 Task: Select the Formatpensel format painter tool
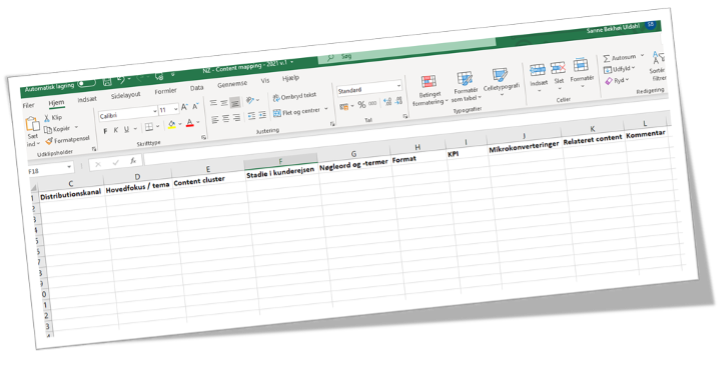click(x=67, y=140)
